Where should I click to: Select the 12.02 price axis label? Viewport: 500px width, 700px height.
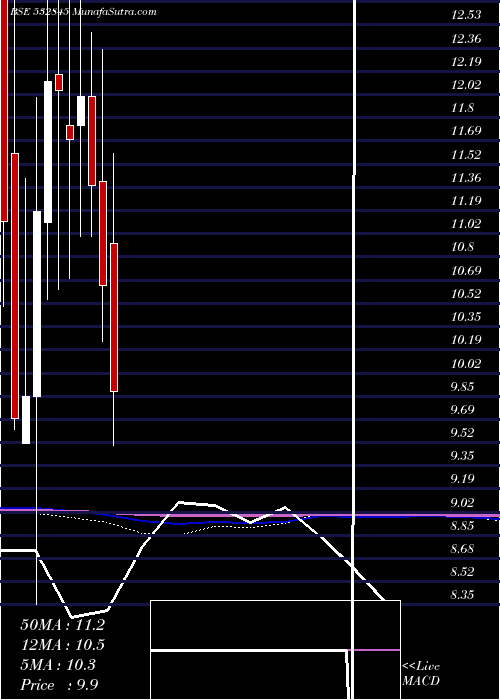click(x=466, y=85)
